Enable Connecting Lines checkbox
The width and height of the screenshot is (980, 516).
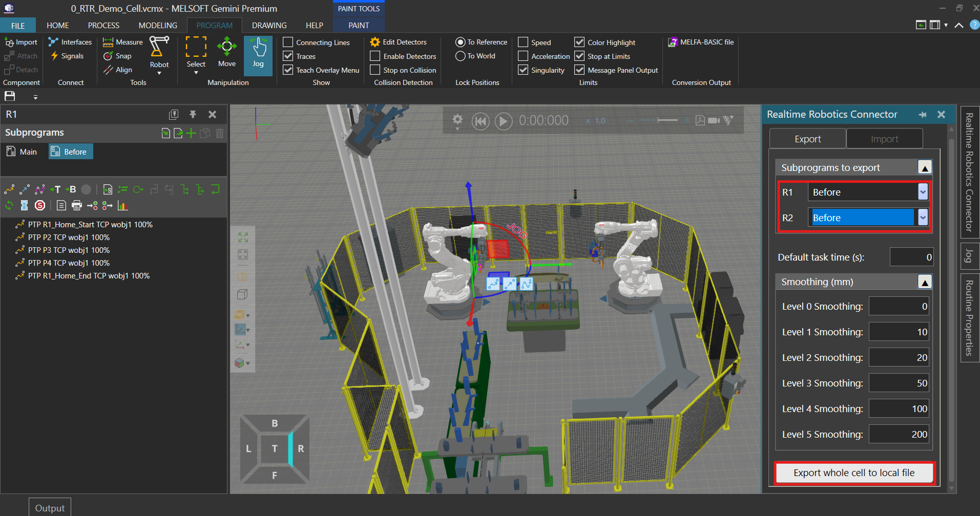pyautogui.click(x=288, y=42)
